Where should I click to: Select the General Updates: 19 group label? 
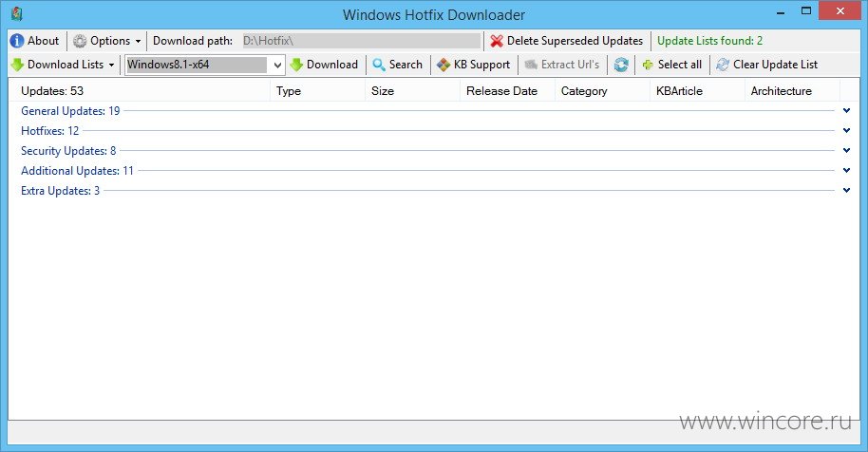coord(70,111)
